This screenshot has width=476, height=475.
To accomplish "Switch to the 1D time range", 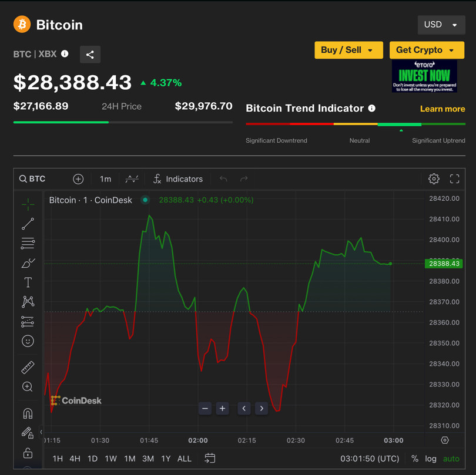I will tap(92, 459).
